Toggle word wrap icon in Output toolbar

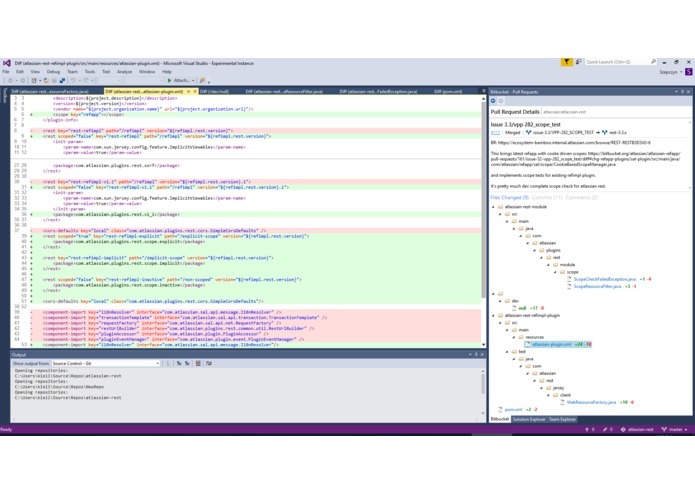(x=209, y=363)
